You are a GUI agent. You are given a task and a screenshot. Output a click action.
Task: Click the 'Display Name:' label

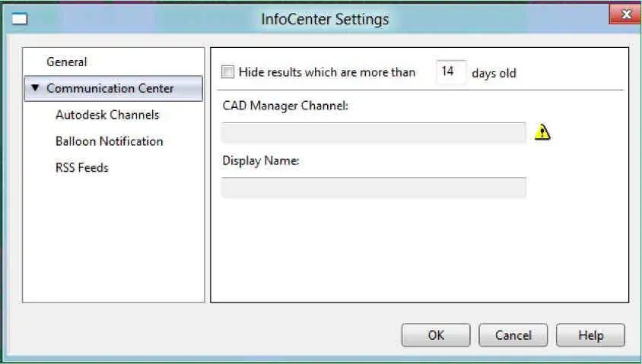(261, 161)
